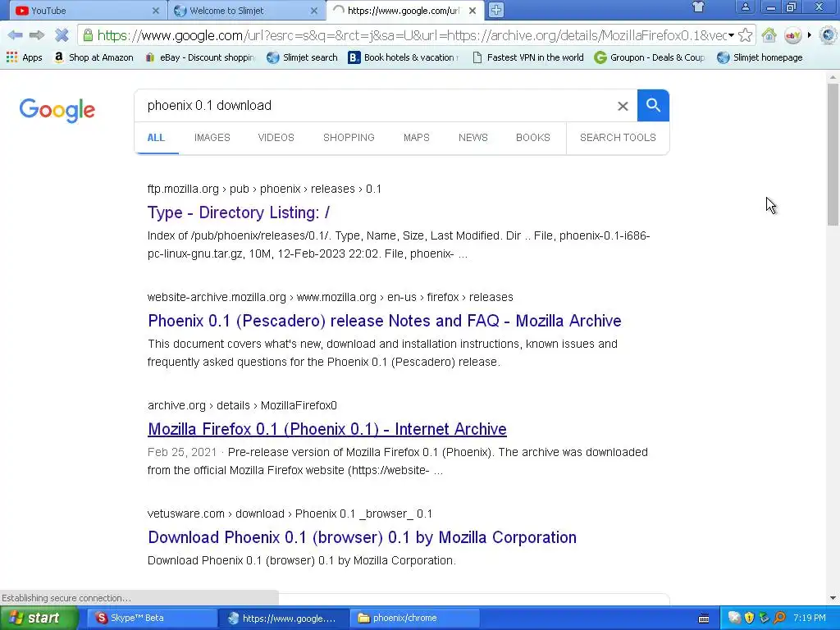Expand hidden extensions arrow beside eBay icon
Viewport: 840px width, 630px height.
point(809,35)
